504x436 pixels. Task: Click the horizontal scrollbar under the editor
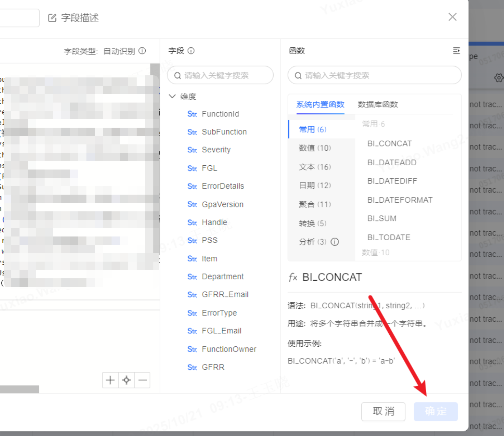(x=20, y=389)
